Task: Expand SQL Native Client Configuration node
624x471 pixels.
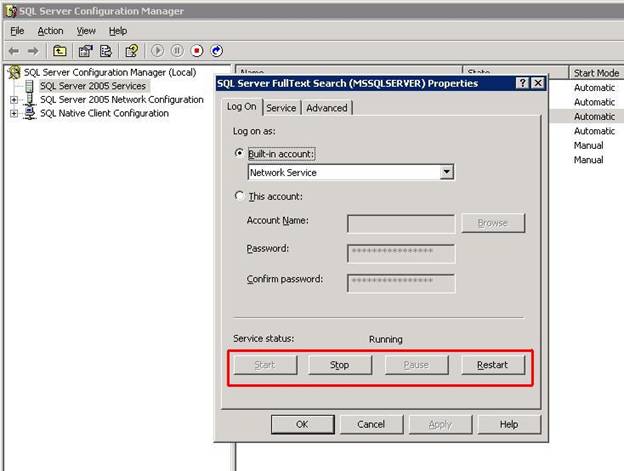Action: pyautogui.click(x=14, y=113)
